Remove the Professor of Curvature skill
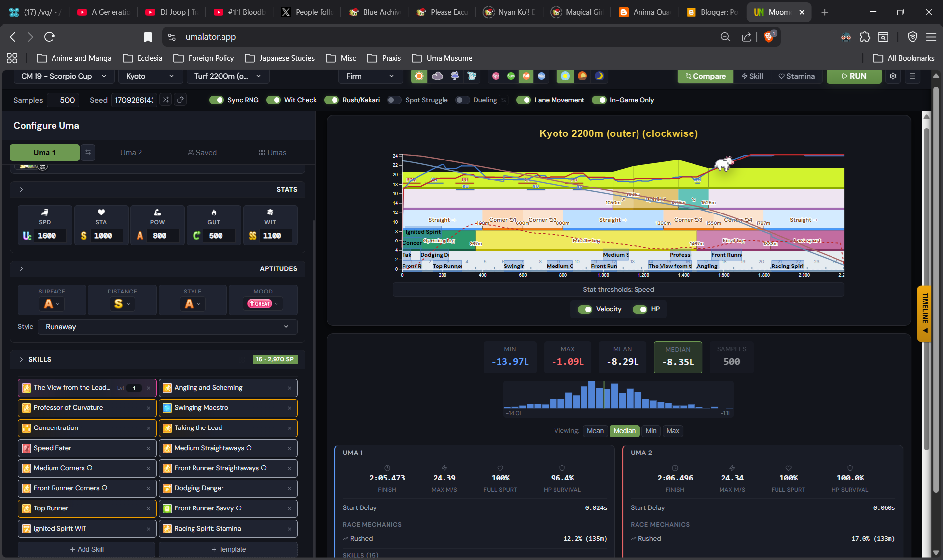Viewport: 943px width, 560px height. pos(148,408)
